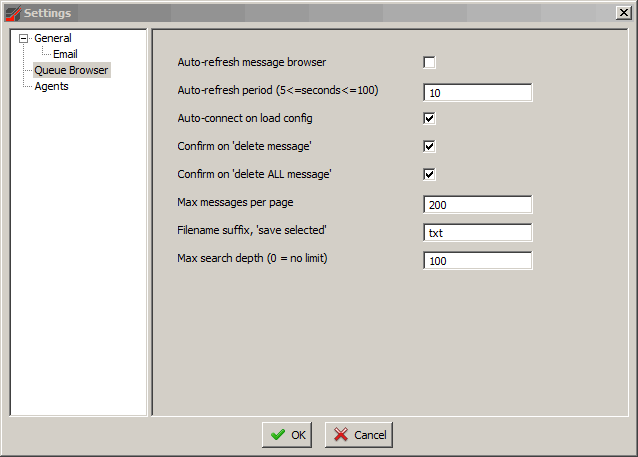Click the app icon in title bar

[12, 12]
